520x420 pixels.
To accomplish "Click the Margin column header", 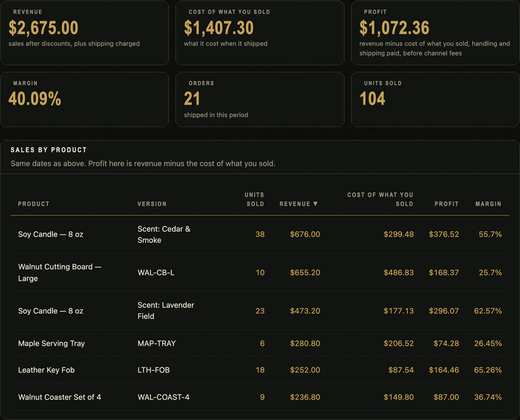I will (488, 204).
